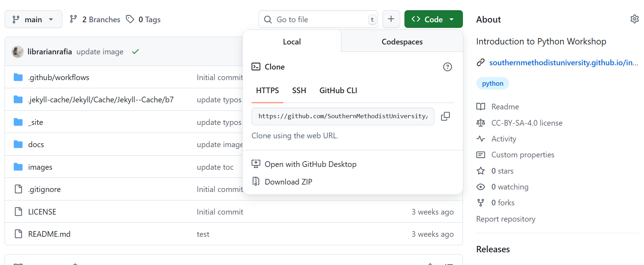The width and height of the screenshot is (644, 265).
Task: Select the HTTPS clone option
Action: pos(267,90)
